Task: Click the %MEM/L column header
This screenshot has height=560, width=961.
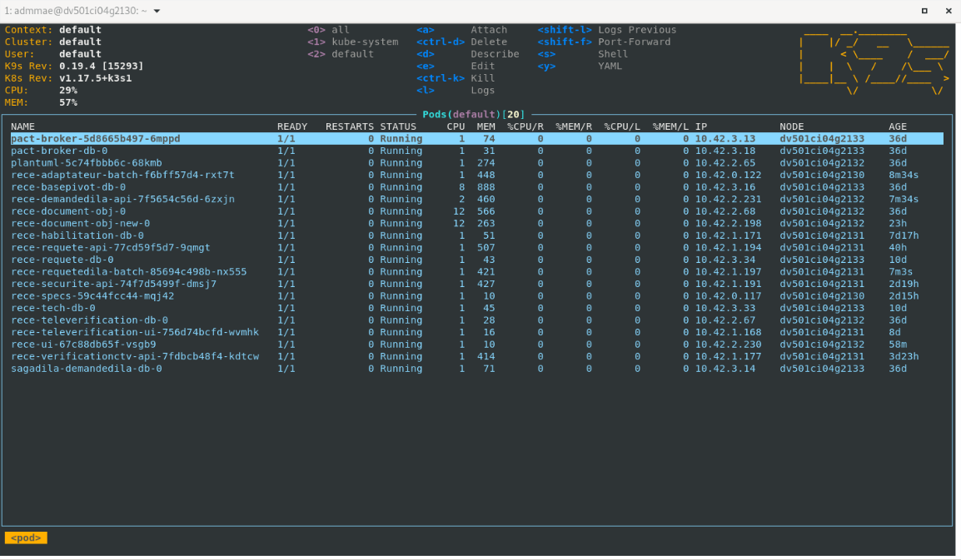Action: pyautogui.click(x=670, y=126)
